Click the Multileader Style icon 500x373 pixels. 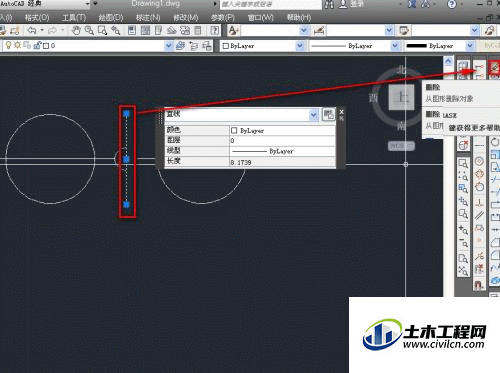(490, 31)
